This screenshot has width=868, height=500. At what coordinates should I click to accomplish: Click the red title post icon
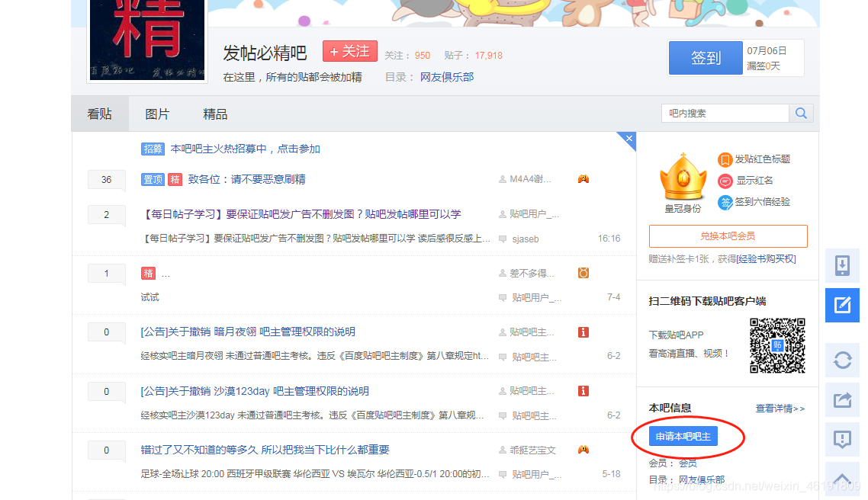725,160
